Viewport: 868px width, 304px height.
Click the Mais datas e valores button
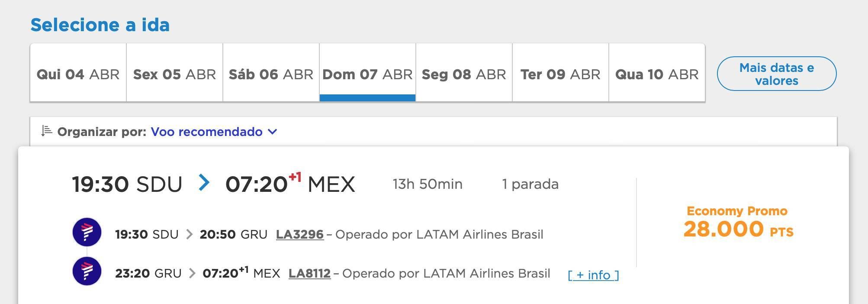pos(776,74)
